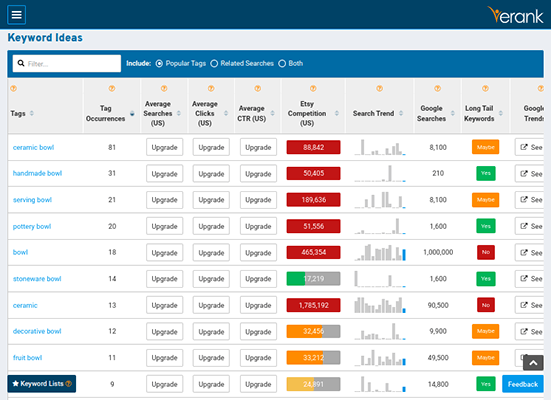The height and width of the screenshot is (400, 551).
Task: Click the search magnifier icon in filter
Action: tap(21, 63)
